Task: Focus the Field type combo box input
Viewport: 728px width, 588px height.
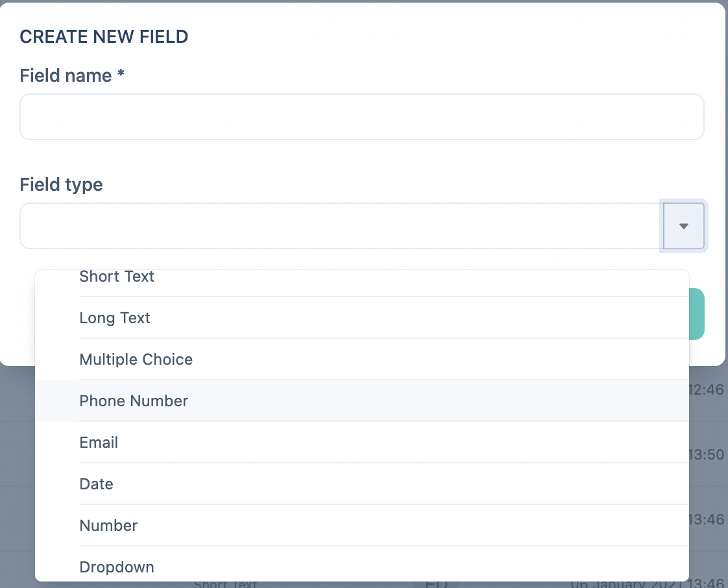Action: tap(341, 226)
